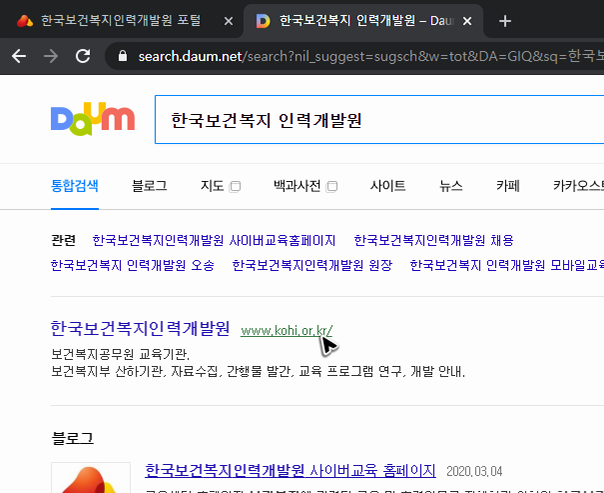Click the small box icon beside 지도
Screen dimensions: 604x493
[235, 186]
